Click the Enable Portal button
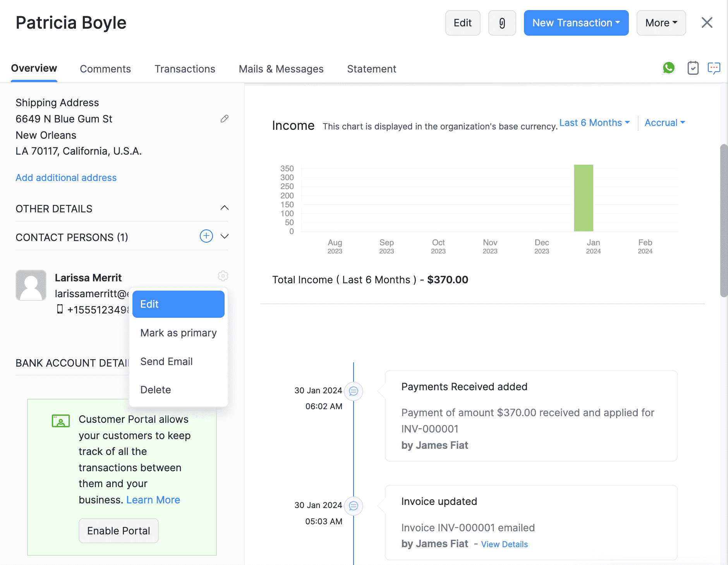728x565 pixels. (x=118, y=531)
